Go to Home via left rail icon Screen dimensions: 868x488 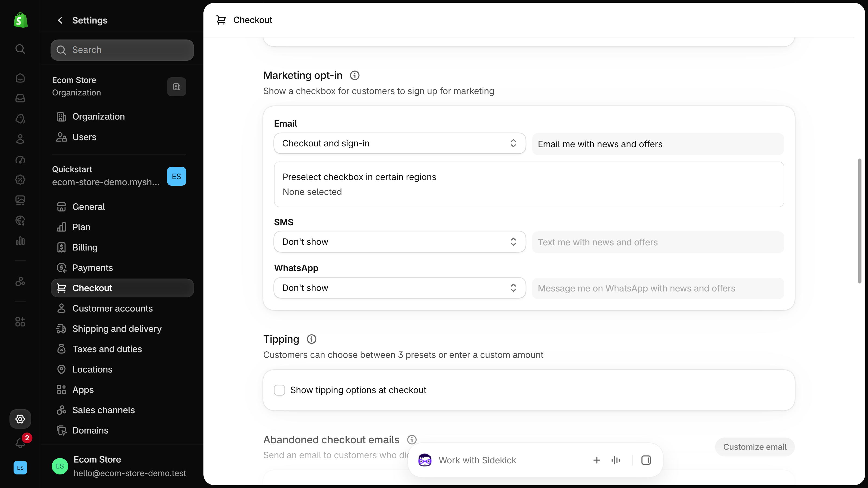coord(20,78)
